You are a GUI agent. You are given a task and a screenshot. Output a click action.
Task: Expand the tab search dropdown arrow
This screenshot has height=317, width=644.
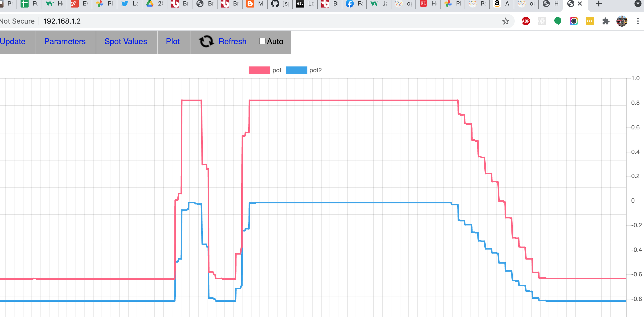(638, 4)
